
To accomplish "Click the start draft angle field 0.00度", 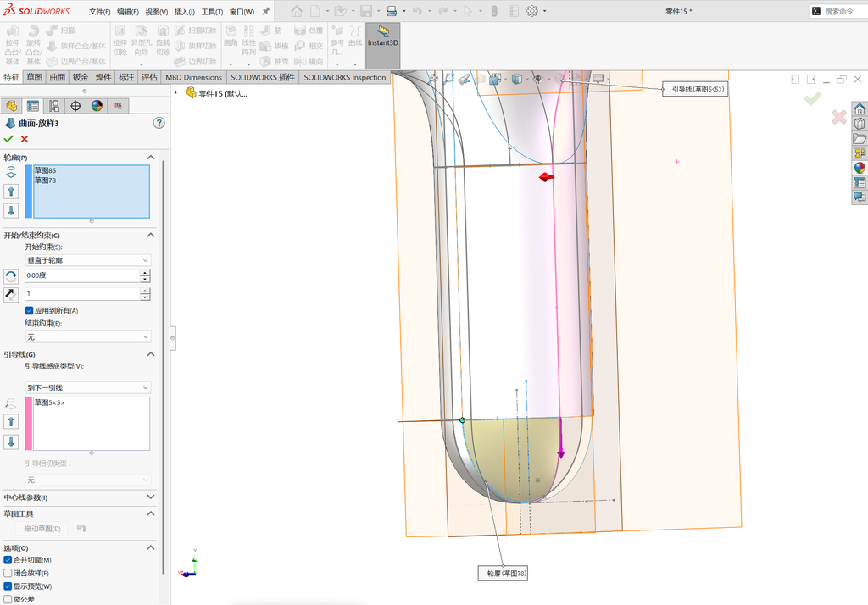I will (83, 275).
